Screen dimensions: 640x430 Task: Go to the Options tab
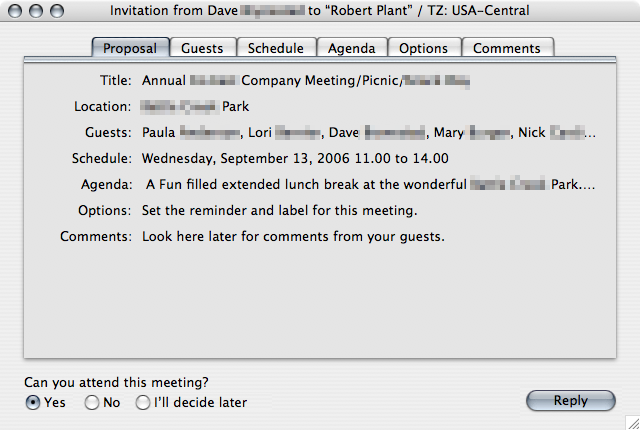423,48
